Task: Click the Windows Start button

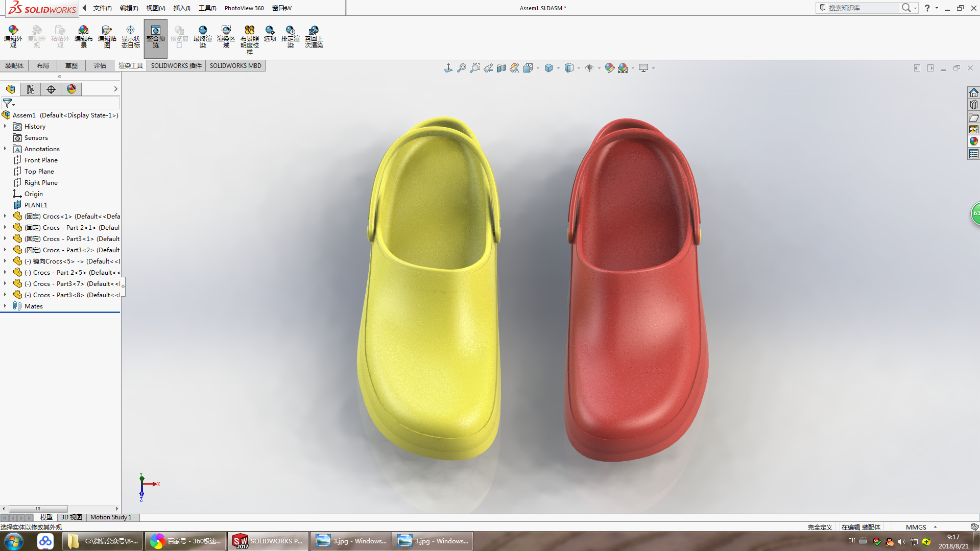Action: pyautogui.click(x=14, y=541)
